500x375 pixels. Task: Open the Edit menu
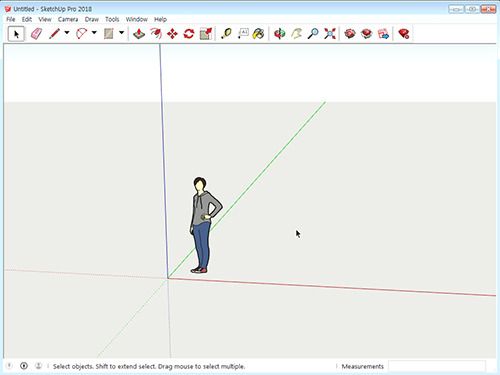click(x=27, y=19)
